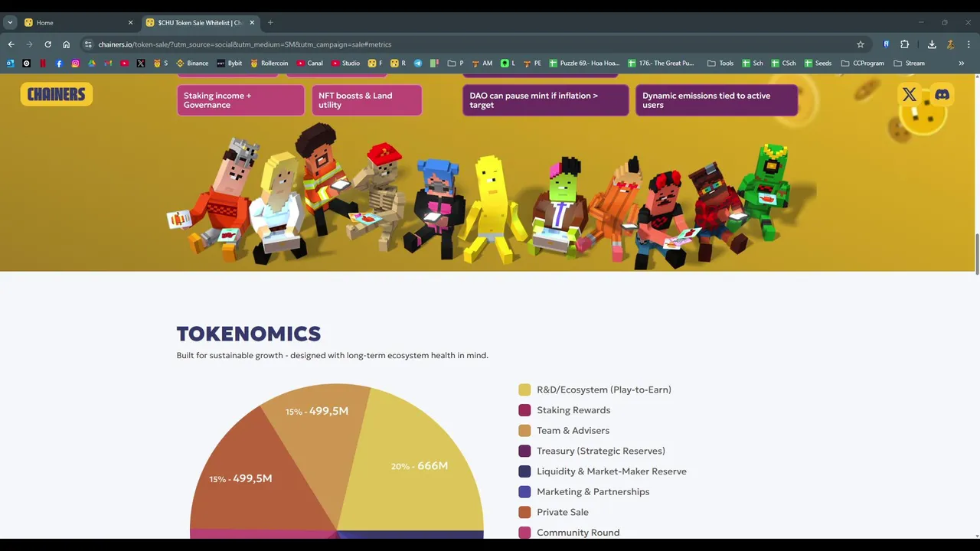Open the Puzzle 69 spreadsheet bookmark
This screenshot has width=980, height=551.
585,64
